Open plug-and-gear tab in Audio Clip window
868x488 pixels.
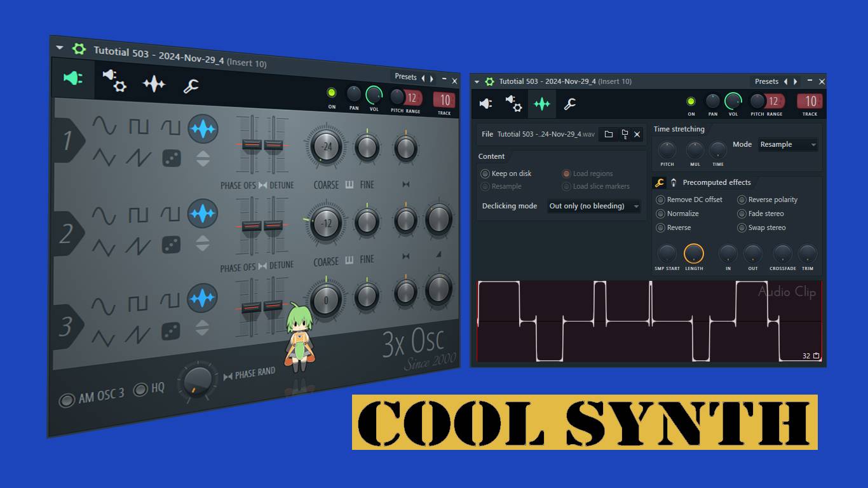(x=513, y=104)
